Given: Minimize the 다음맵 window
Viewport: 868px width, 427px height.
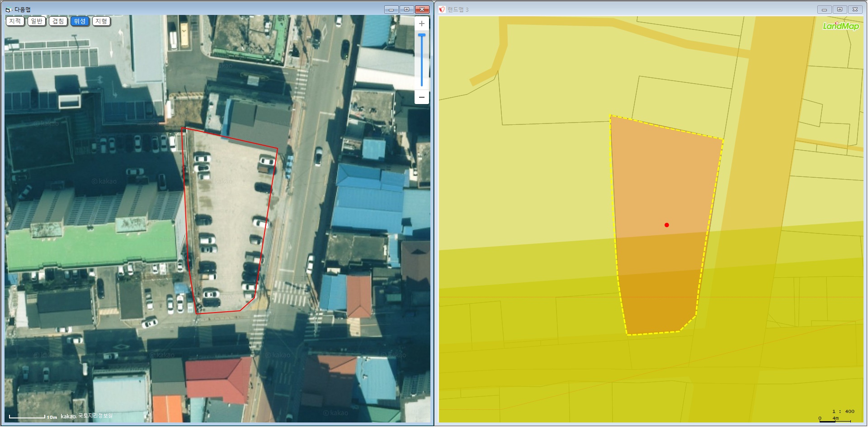Looking at the screenshot, I should (x=391, y=9).
